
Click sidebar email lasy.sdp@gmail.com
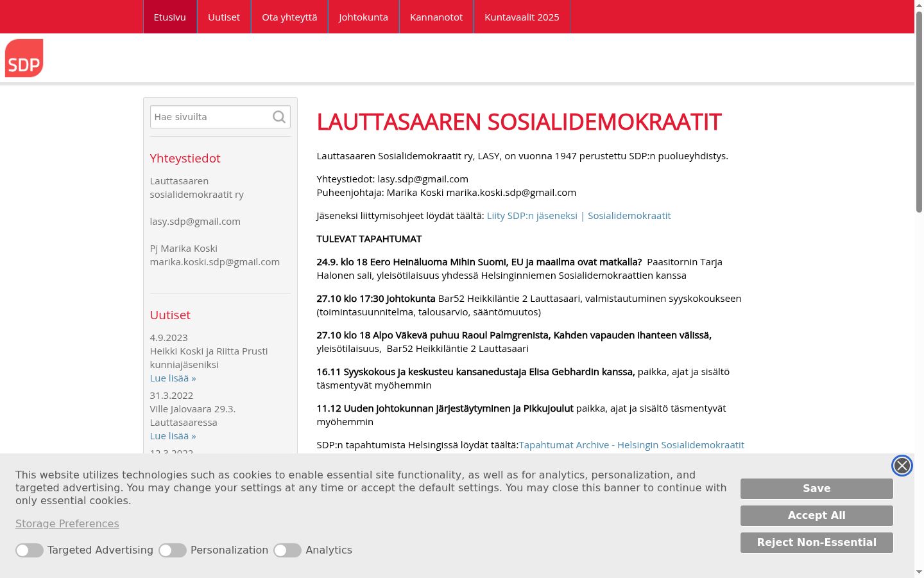click(x=195, y=222)
